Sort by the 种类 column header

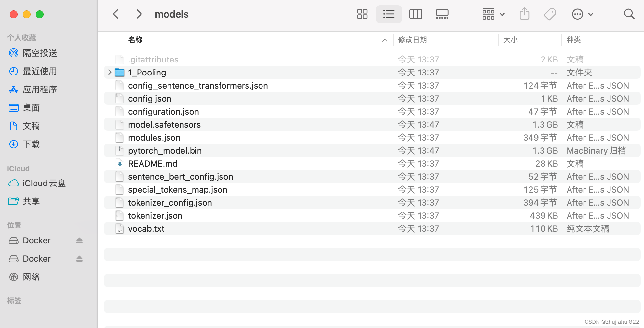pyautogui.click(x=573, y=40)
